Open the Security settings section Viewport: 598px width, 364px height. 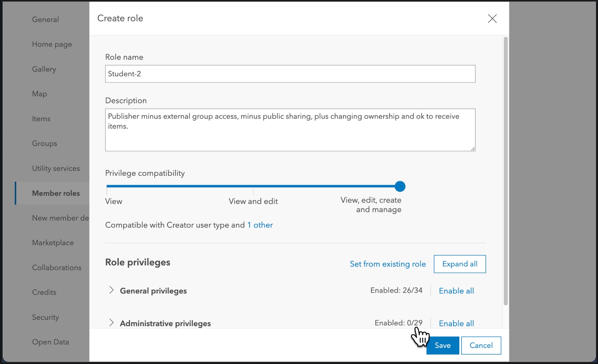point(45,317)
